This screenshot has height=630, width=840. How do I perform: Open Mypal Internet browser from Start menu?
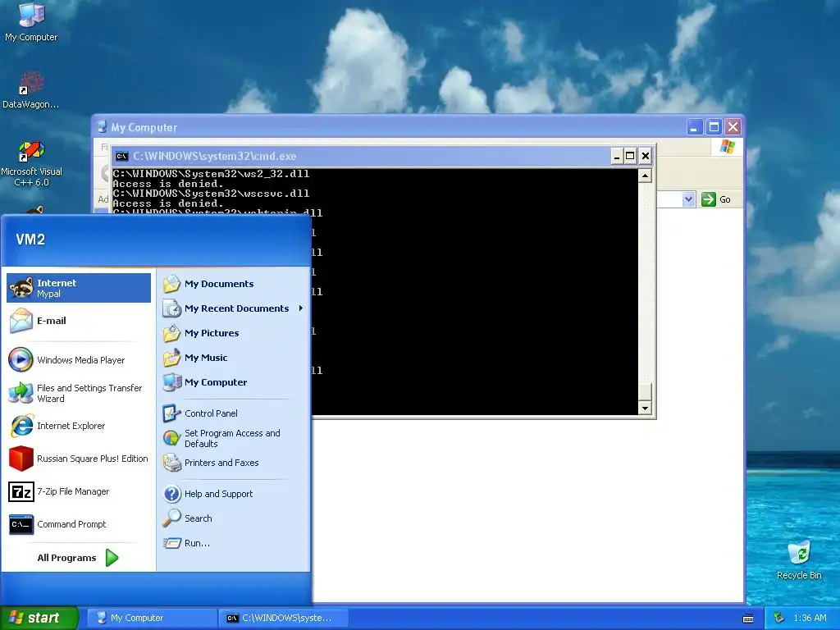pos(79,288)
